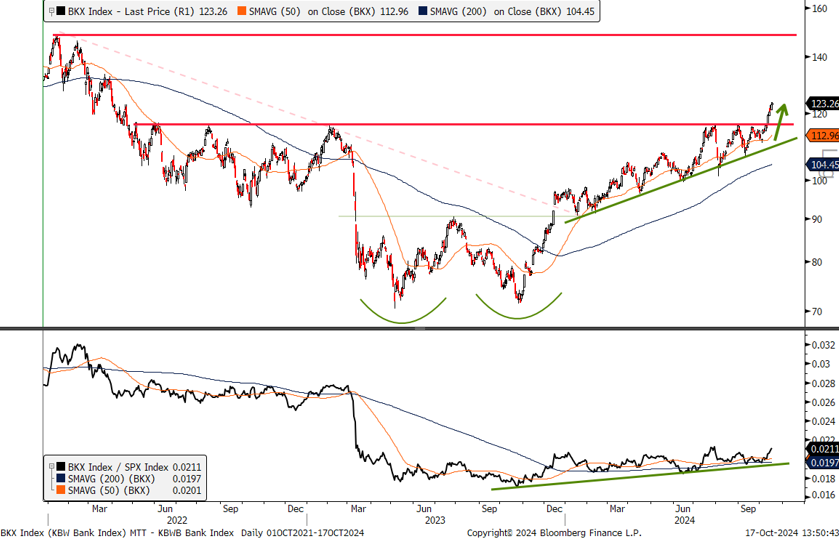Click the 2023 year label on time axis
Screen dimensions: 839x538
point(435,520)
